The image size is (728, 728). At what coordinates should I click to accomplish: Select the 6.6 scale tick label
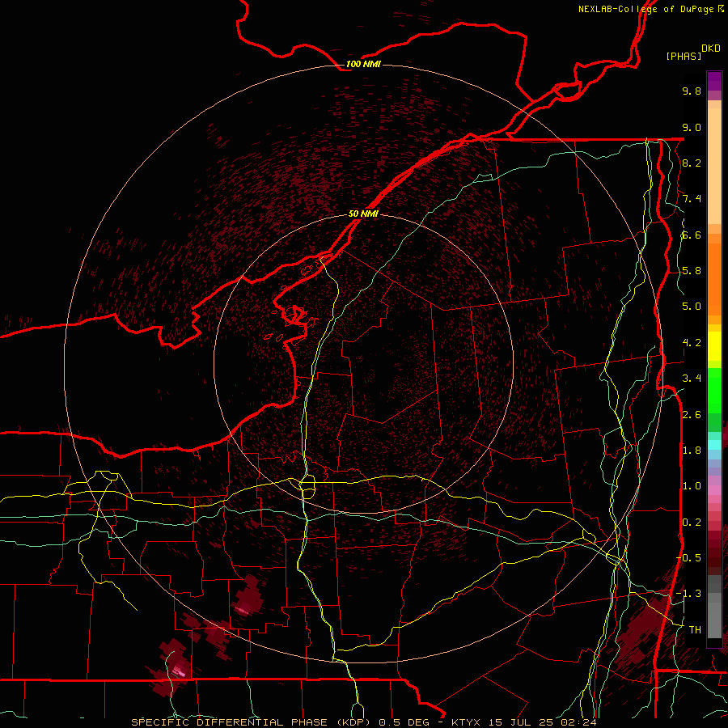692,235
